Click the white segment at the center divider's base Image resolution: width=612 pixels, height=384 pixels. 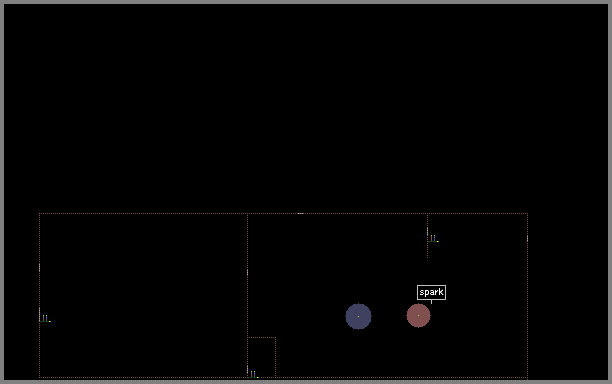pos(247,370)
